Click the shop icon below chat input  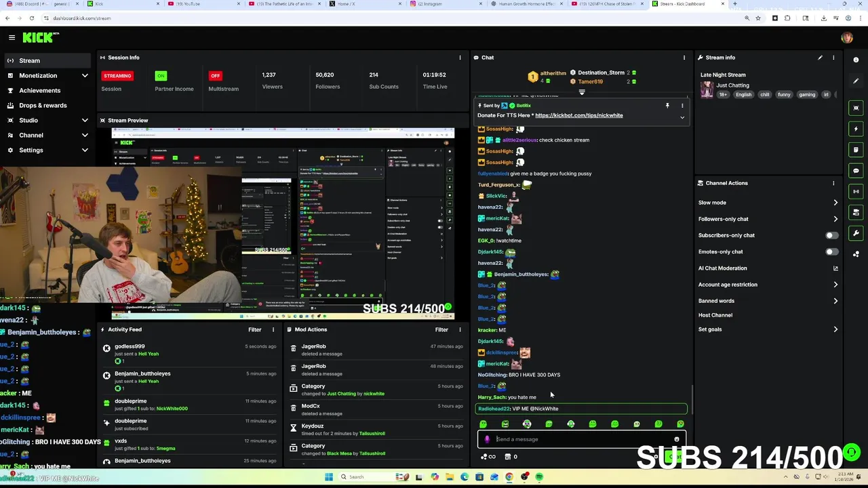point(508,457)
